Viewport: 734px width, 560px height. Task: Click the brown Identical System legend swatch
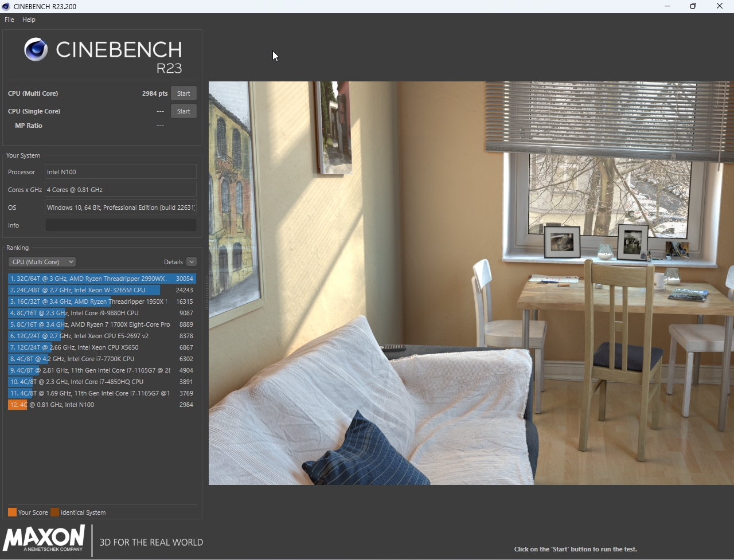click(x=54, y=512)
